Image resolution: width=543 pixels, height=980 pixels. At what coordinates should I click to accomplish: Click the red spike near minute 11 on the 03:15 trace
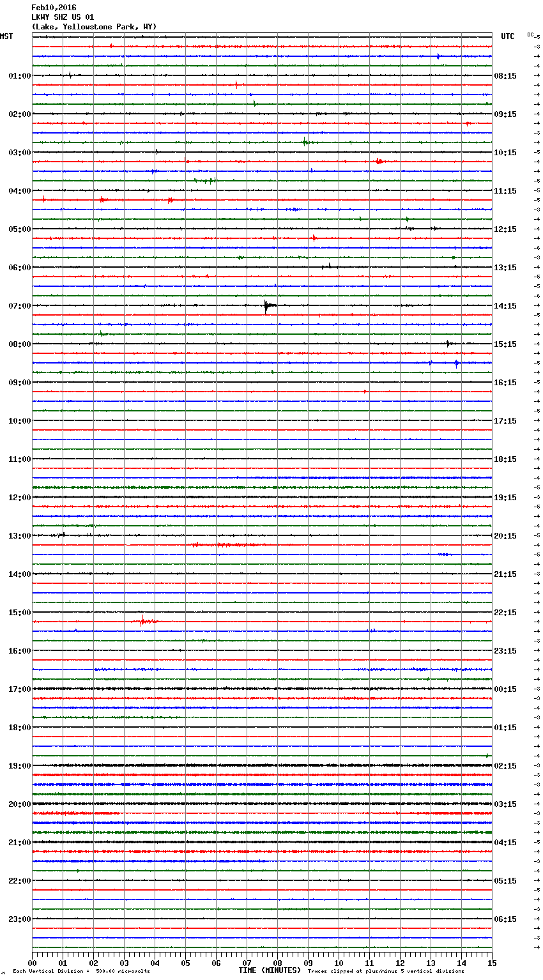pos(379,162)
